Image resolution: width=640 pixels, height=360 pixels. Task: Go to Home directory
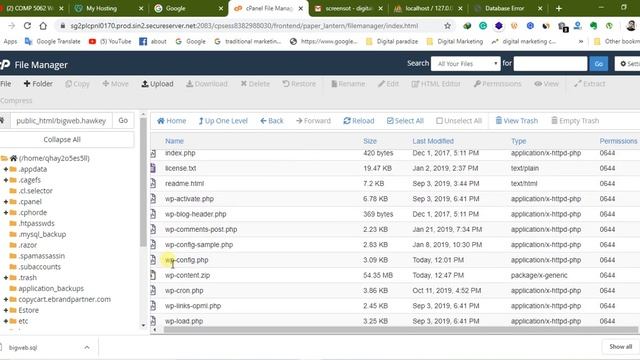click(171, 121)
